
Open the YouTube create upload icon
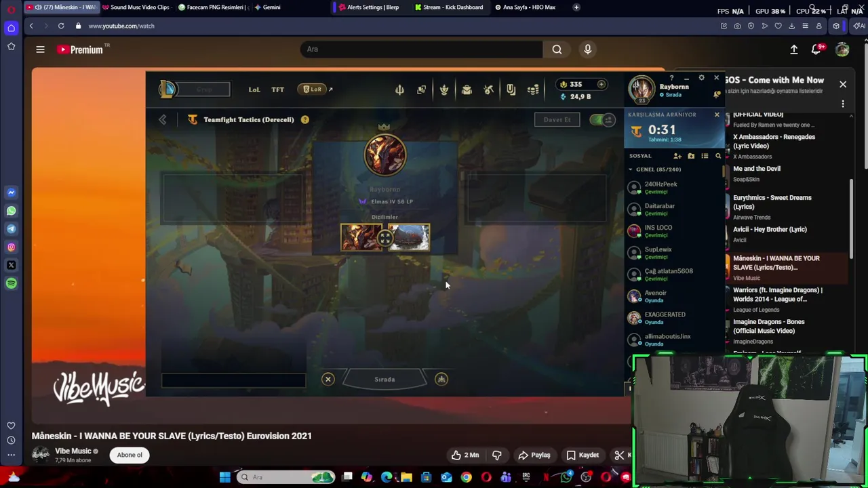[x=794, y=49]
